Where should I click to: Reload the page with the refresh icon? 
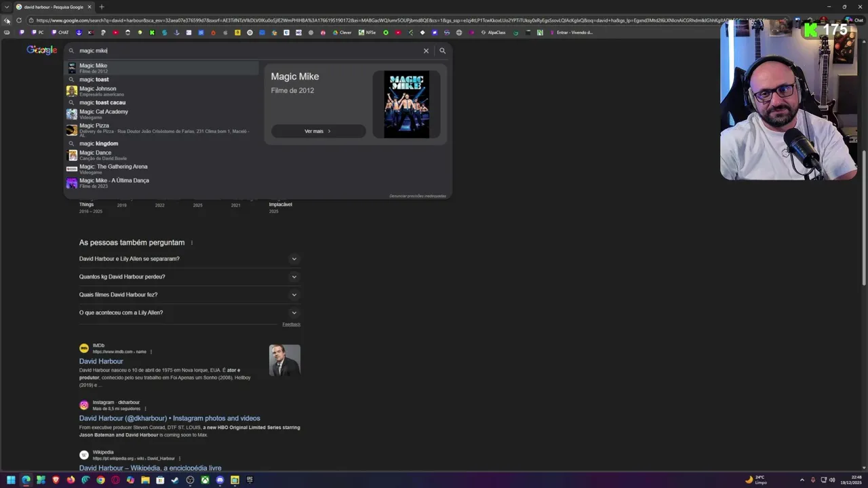[x=19, y=20]
